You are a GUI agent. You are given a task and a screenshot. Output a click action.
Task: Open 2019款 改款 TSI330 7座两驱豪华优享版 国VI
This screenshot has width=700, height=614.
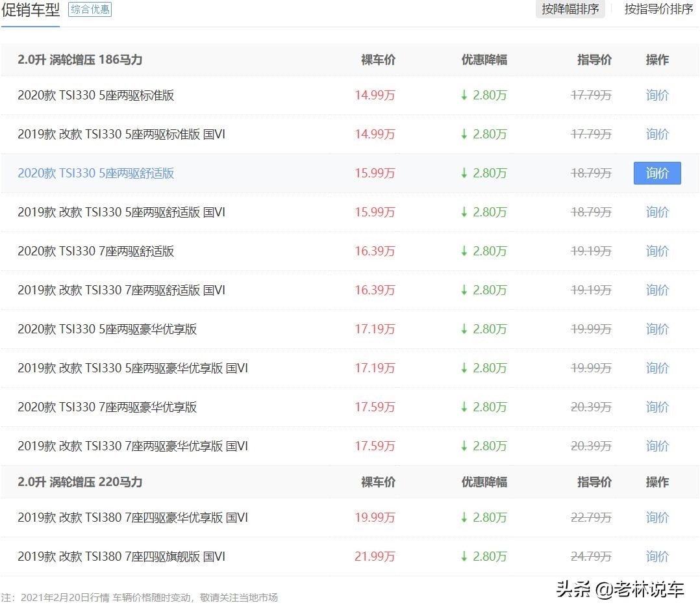(x=132, y=446)
